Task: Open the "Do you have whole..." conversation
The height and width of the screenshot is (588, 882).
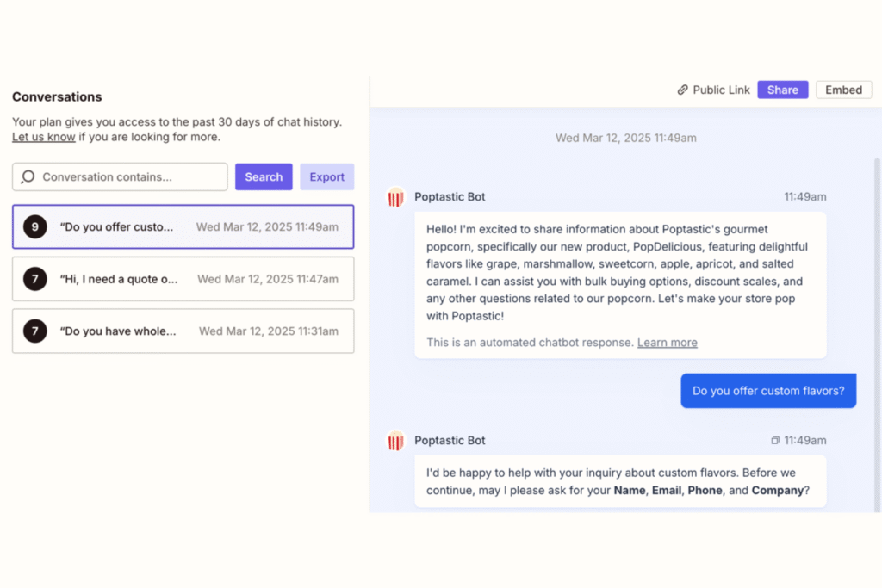Action: tap(183, 331)
